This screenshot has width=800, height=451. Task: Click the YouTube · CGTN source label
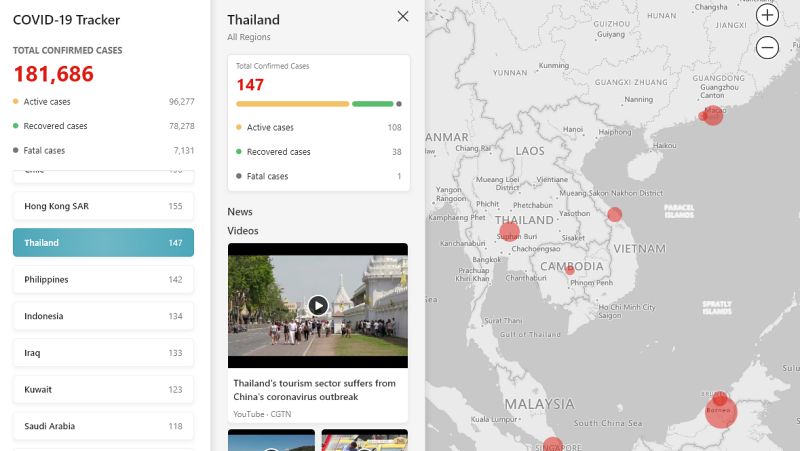click(262, 414)
